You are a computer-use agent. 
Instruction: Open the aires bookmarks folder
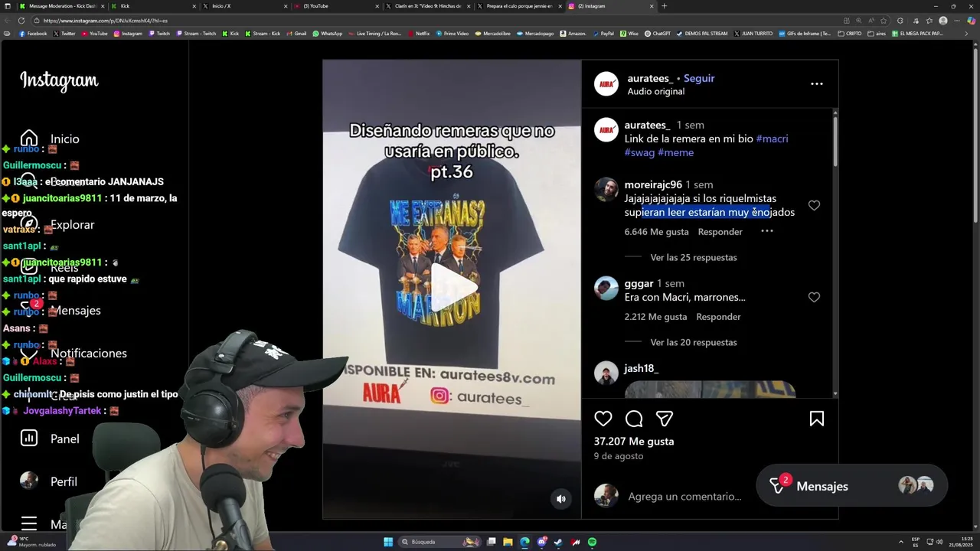click(x=877, y=34)
